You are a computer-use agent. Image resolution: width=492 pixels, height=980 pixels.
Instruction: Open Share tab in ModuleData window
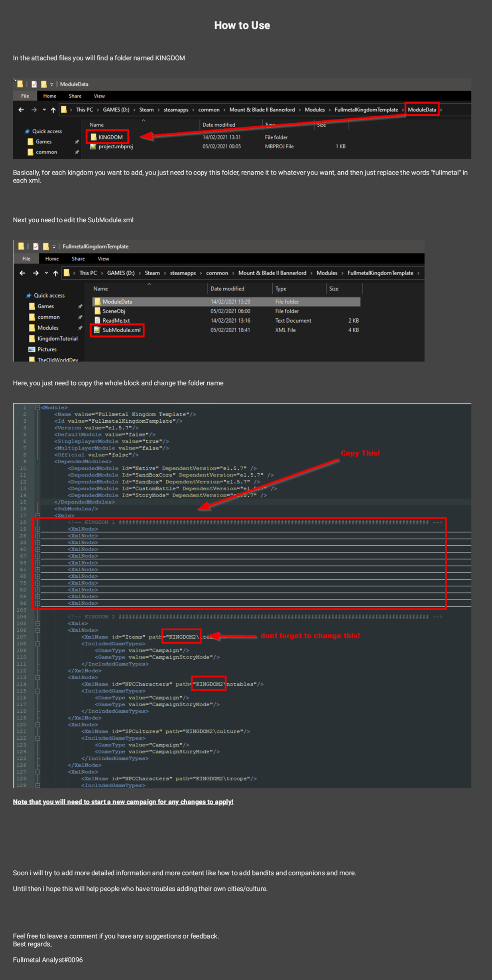[75, 96]
